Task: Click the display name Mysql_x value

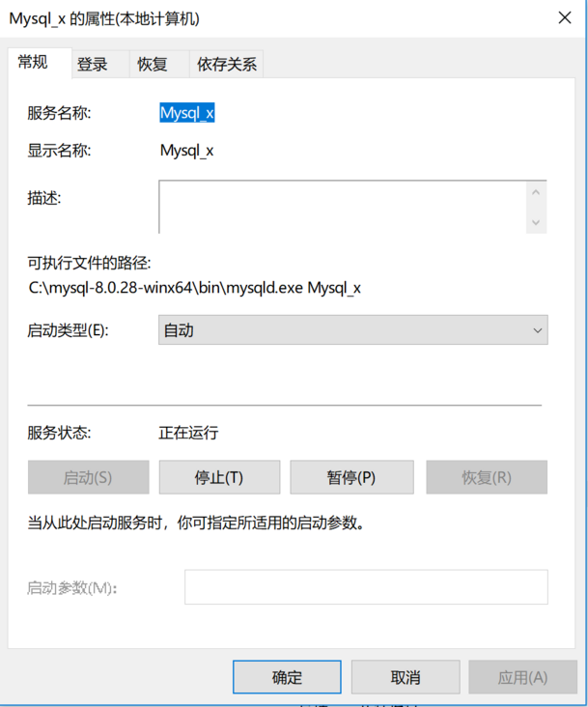Action: tap(186, 150)
